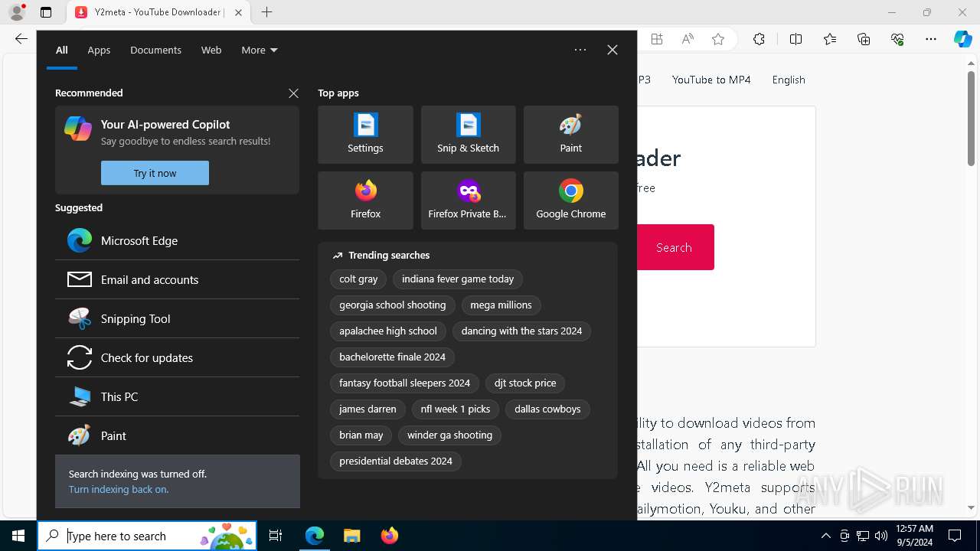
Task: Select djt stock price chip
Action: coord(525,383)
